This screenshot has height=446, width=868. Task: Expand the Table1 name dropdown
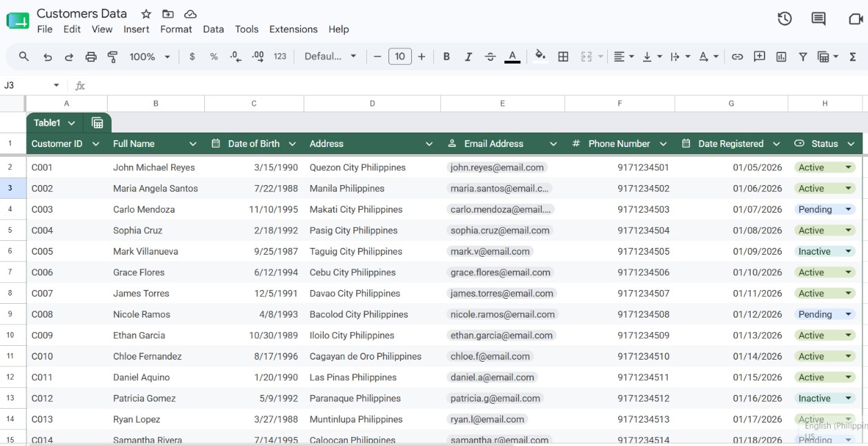pyautogui.click(x=72, y=123)
